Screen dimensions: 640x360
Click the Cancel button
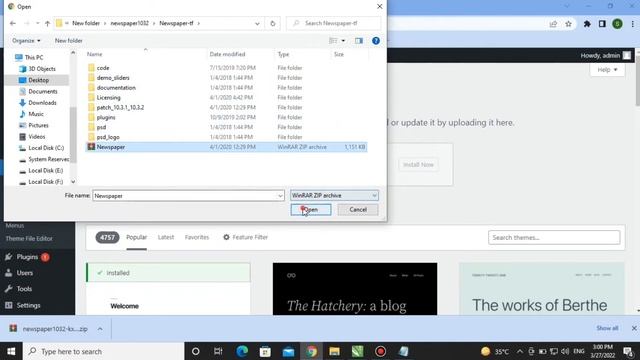[358, 210]
